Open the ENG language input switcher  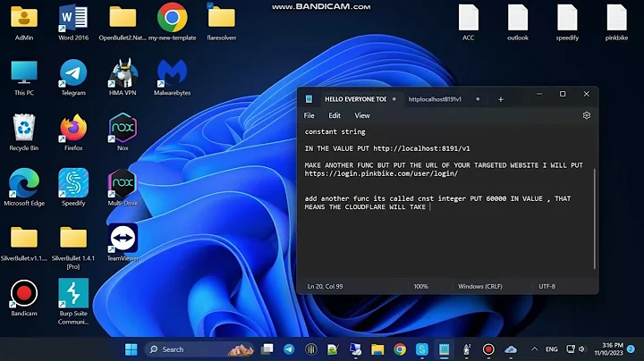coord(552,349)
